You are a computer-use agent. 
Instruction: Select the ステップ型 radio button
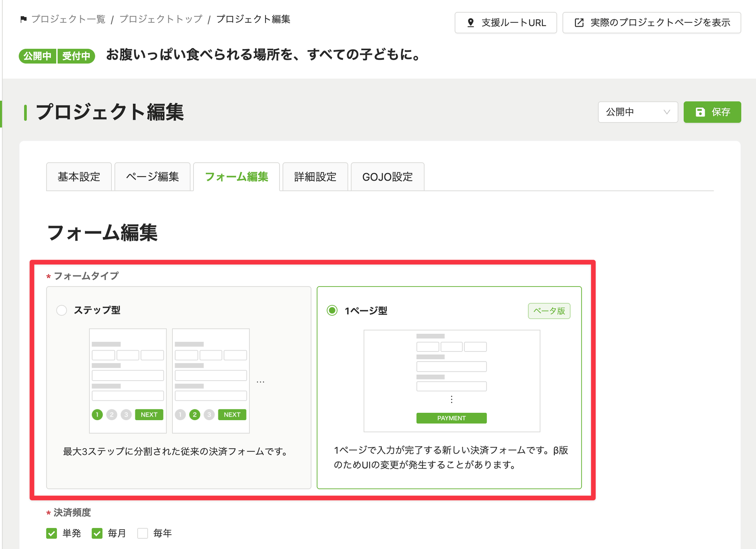point(62,310)
